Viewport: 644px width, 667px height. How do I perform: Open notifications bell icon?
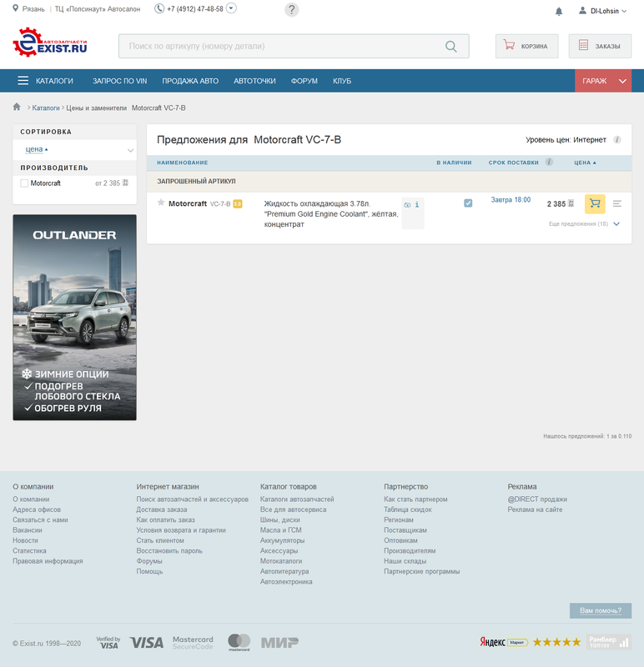pos(559,11)
